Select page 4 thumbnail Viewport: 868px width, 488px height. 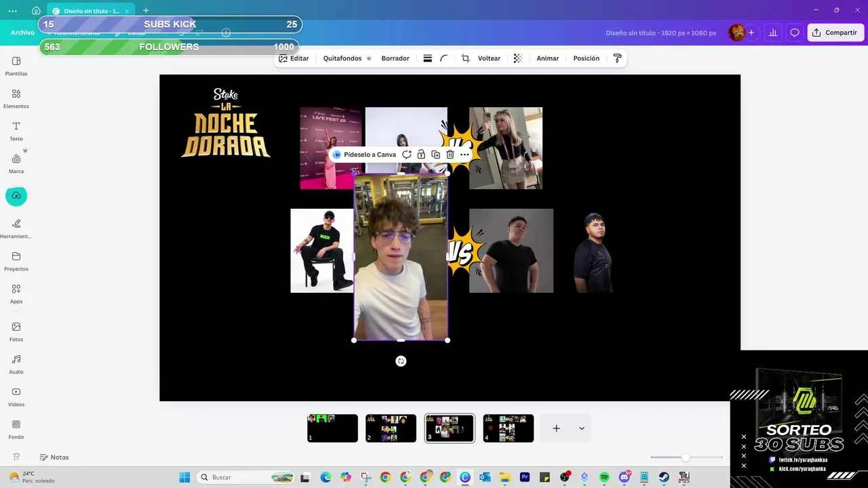point(509,428)
